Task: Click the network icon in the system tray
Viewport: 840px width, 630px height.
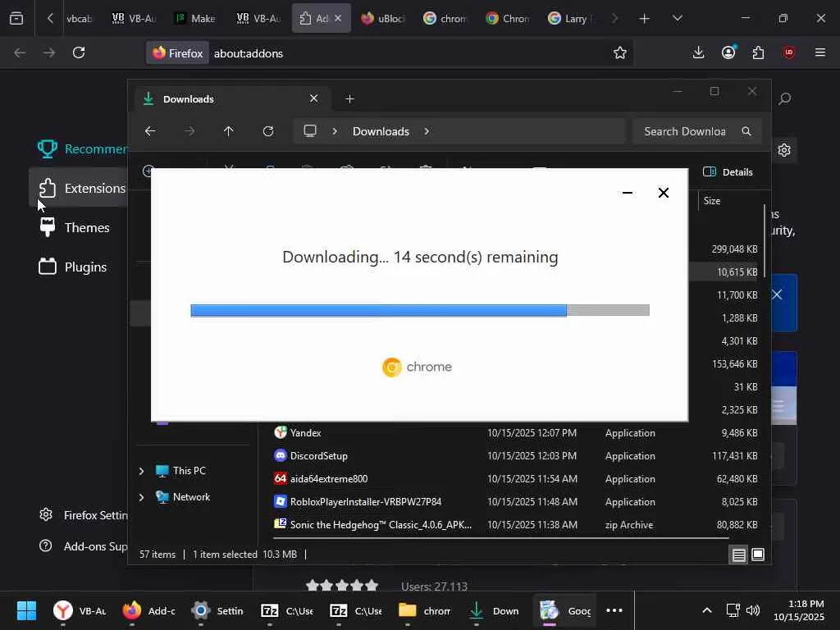Action: click(733, 610)
